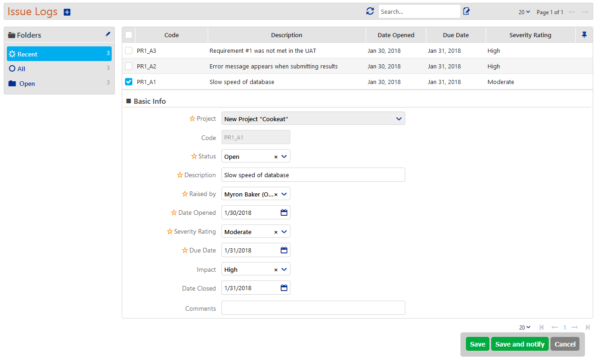596x364 pixels.
Task: Expand the Project dropdown
Action: [398, 119]
